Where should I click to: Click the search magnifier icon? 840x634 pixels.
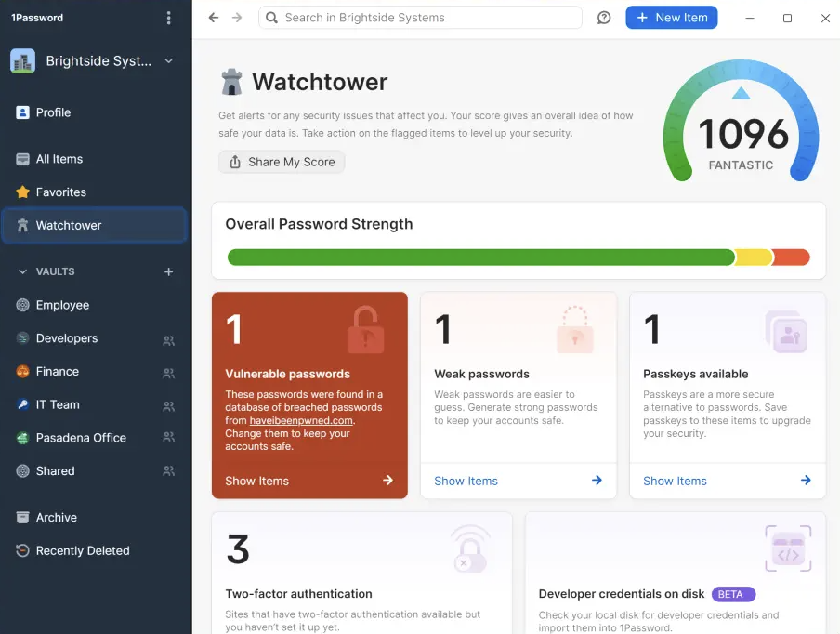tap(271, 18)
